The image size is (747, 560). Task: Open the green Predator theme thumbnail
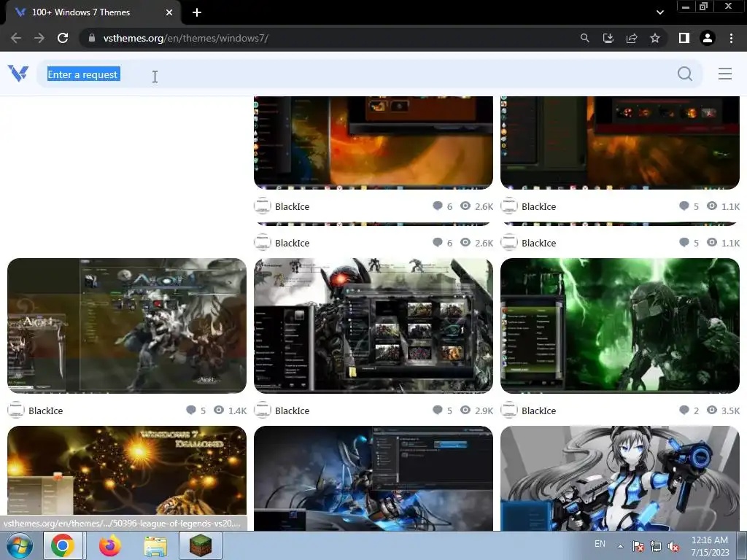click(x=620, y=326)
